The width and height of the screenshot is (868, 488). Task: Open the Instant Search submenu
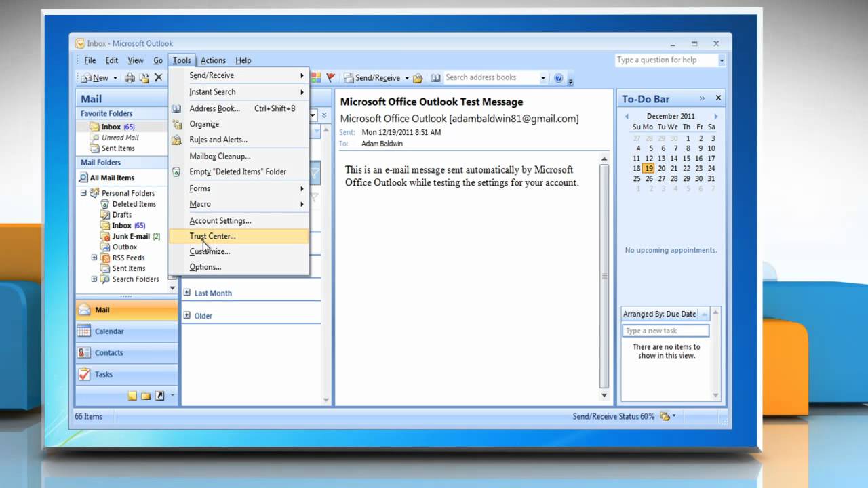click(239, 92)
